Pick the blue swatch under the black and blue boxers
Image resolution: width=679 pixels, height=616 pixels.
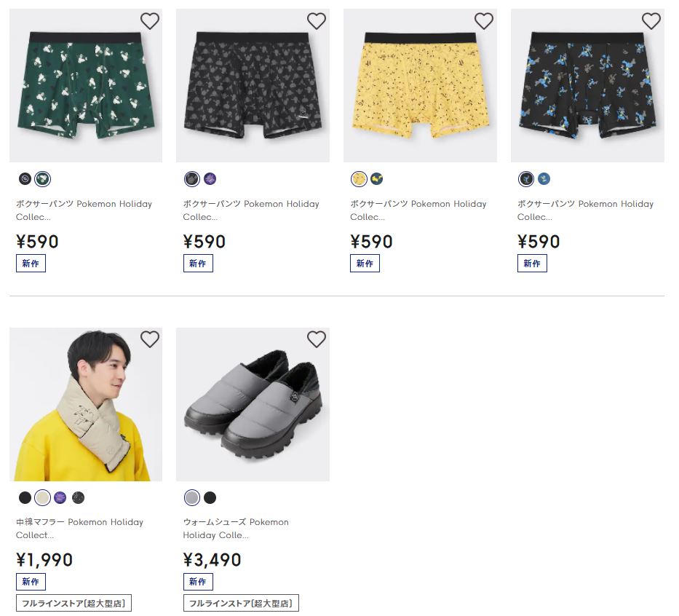[544, 179]
